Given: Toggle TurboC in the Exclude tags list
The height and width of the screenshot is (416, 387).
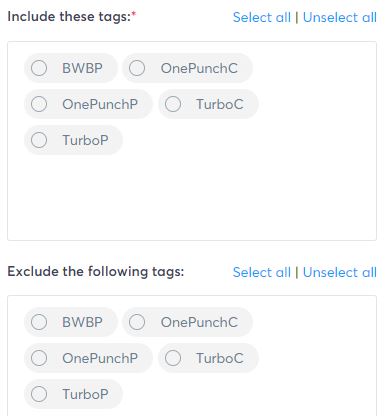Looking at the screenshot, I should (x=173, y=358).
